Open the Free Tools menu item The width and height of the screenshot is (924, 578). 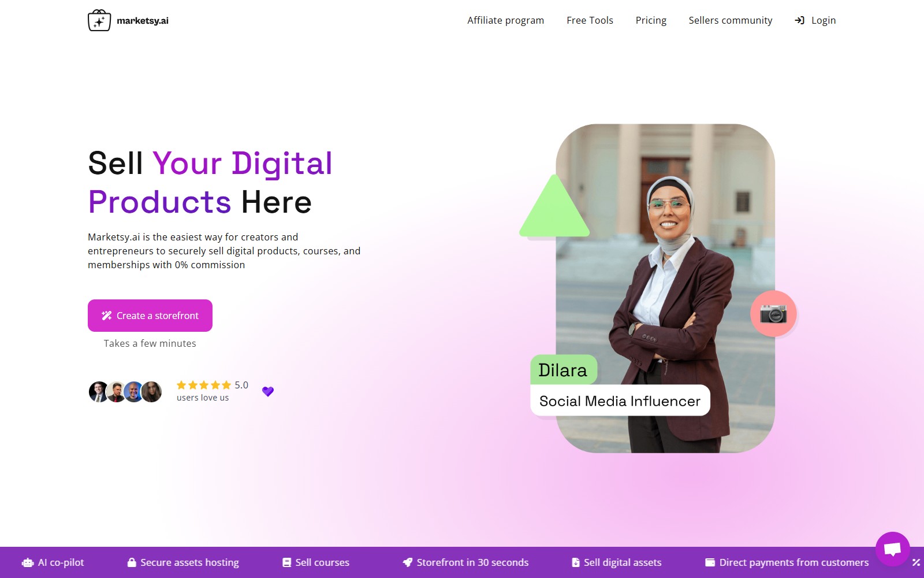tap(590, 20)
